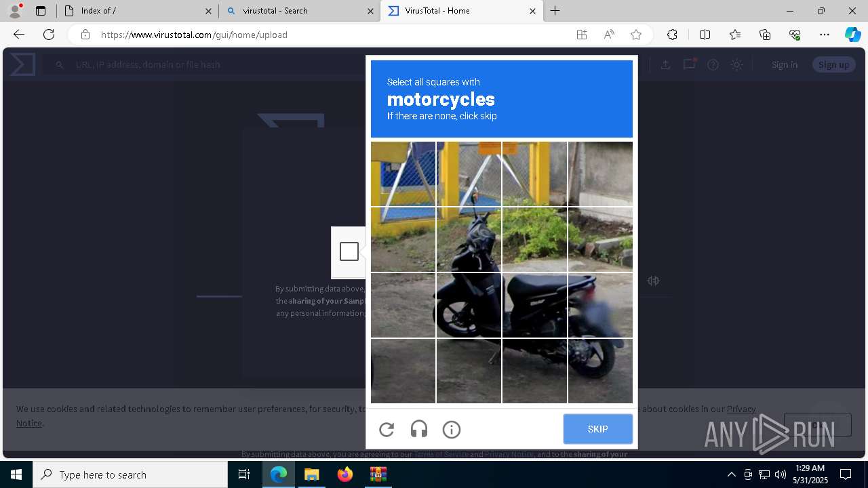
Task: Open the Favorites list
Action: coord(735,35)
